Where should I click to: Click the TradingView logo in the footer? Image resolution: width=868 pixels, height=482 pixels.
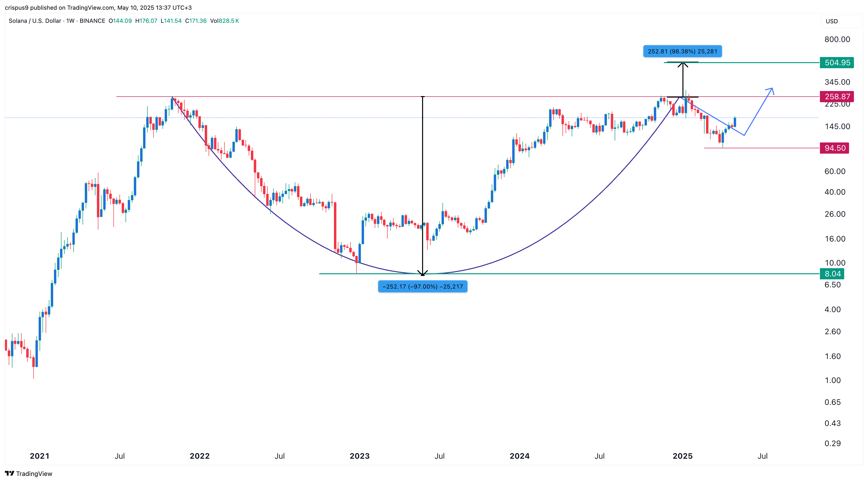click(x=28, y=474)
